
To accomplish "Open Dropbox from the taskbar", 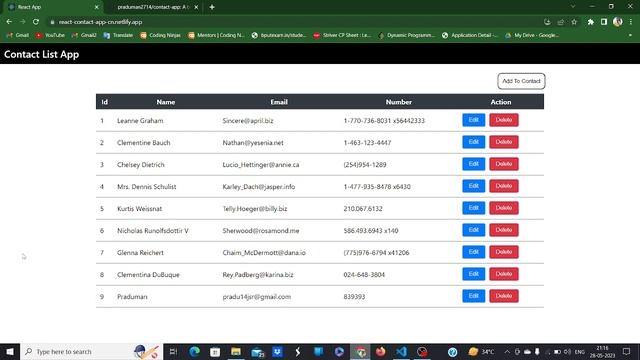I will 278,351.
